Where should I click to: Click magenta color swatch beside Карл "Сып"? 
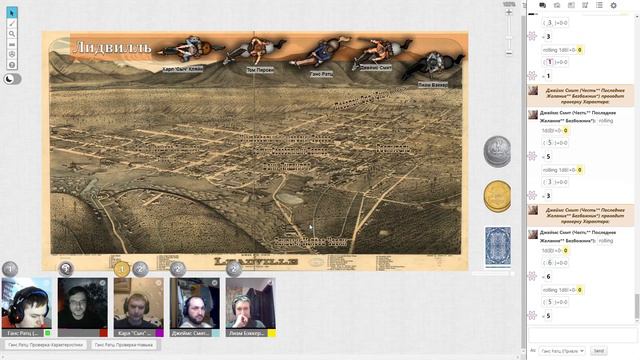160,333
